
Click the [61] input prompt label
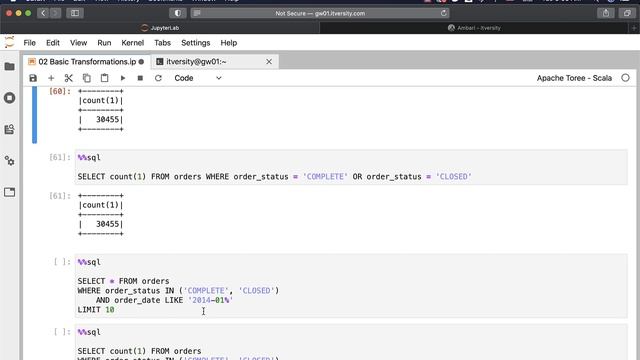click(x=60, y=158)
